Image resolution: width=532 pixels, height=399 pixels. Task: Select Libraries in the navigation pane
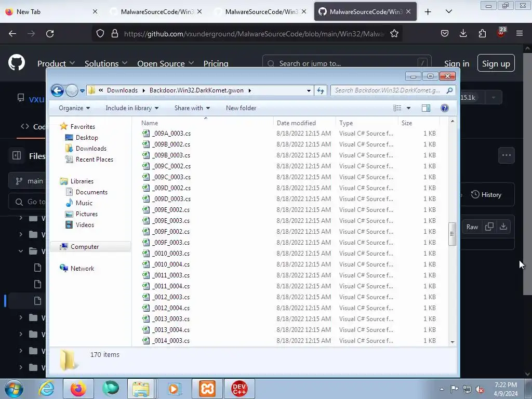pyautogui.click(x=82, y=181)
